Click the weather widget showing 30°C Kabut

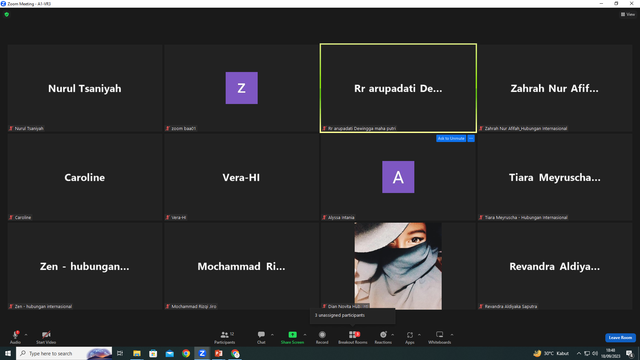tap(551, 353)
